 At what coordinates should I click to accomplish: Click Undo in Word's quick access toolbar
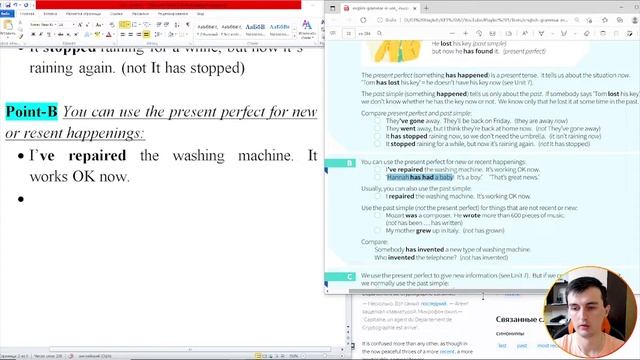[x=16, y=5]
